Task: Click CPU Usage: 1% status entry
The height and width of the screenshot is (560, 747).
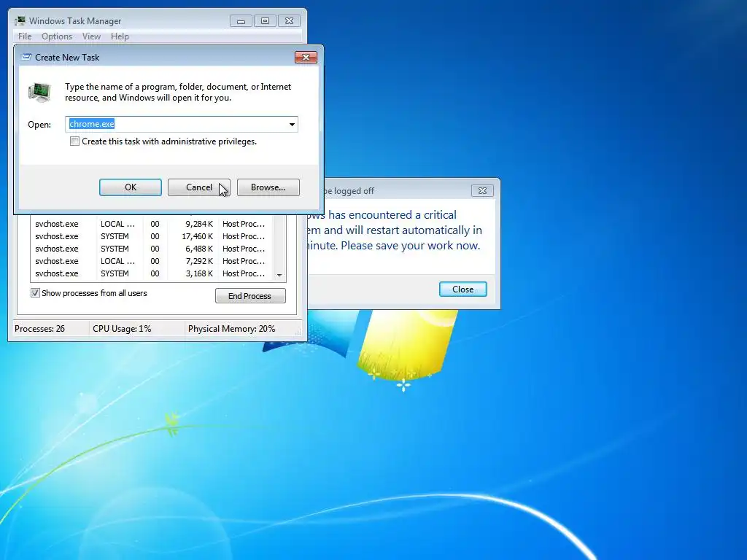Action: tap(122, 329)
